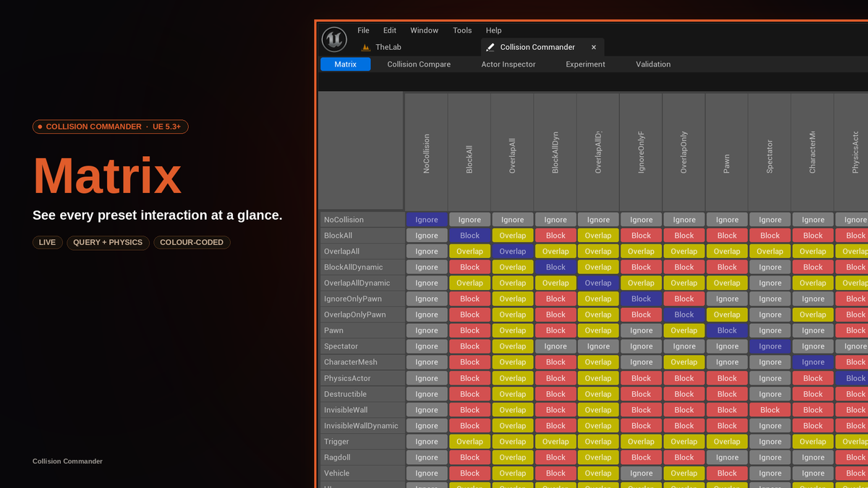This screenshot has width=868, height=488.
Task: Click the COLLISION COMMANDER UE 5.3+ badge
Action: (x=111, y=127)
